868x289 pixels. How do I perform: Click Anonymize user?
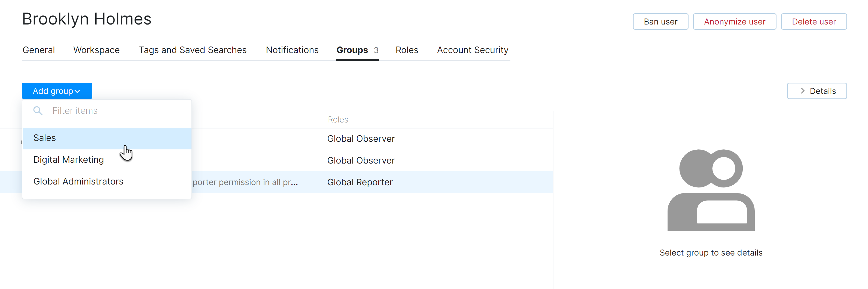point(735,21)
